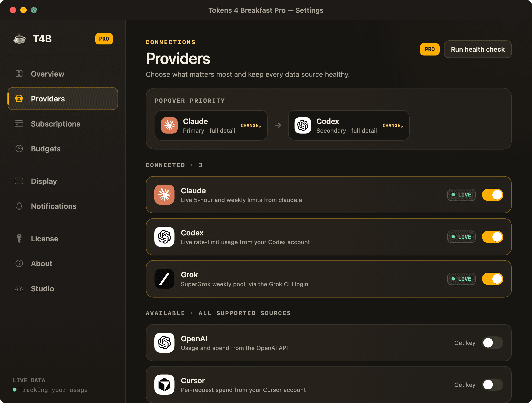Select the Providers sidebar item
This screenshot has height=403, width=532.
pos(63,98)
